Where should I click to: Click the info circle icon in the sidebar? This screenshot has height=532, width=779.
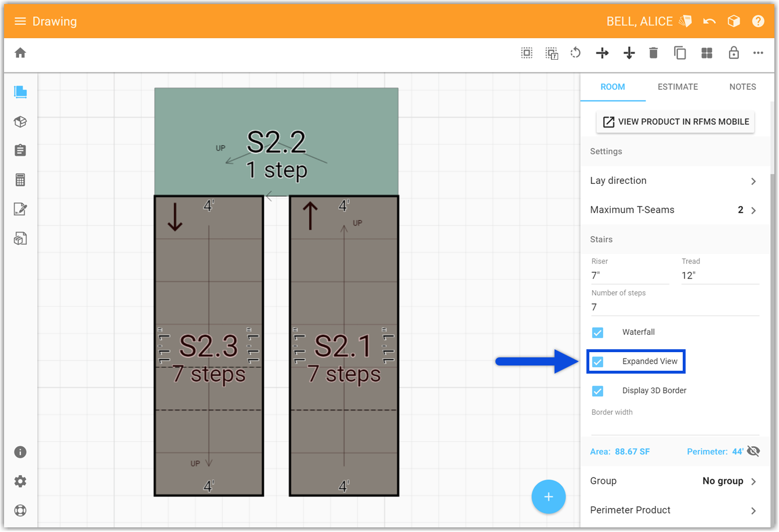click(x=20, y=452)
